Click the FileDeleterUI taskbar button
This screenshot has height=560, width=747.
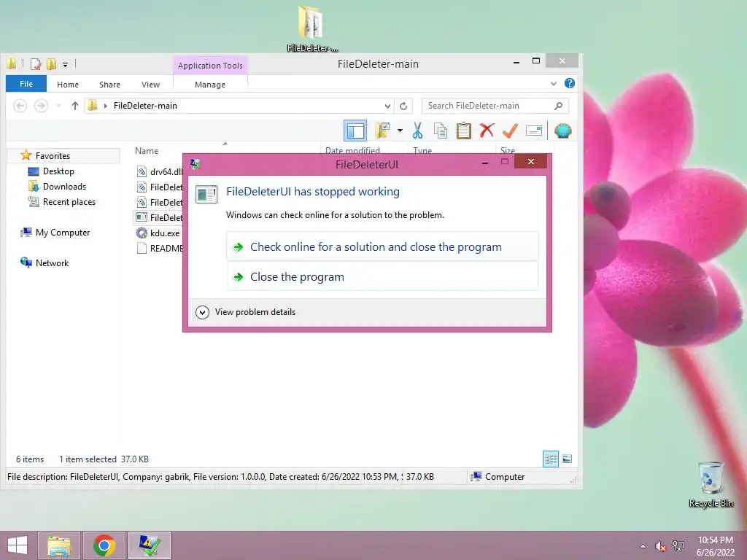click(150, 545)
